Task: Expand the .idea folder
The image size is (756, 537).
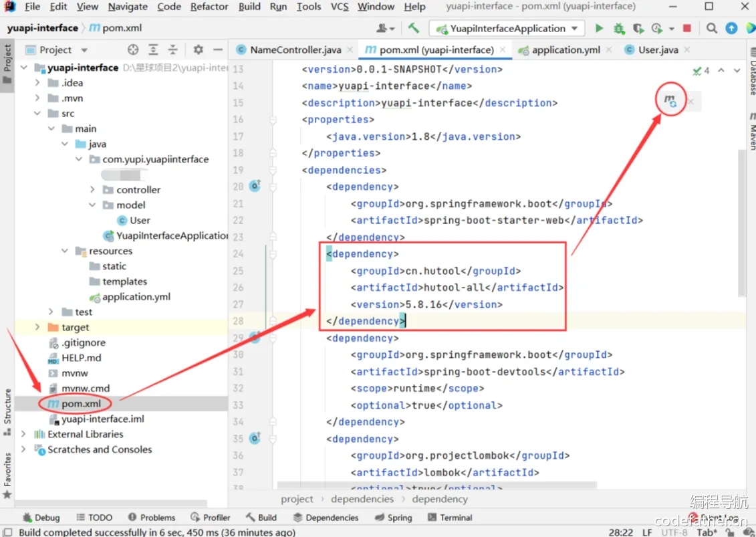Action: tap(37, 82)
